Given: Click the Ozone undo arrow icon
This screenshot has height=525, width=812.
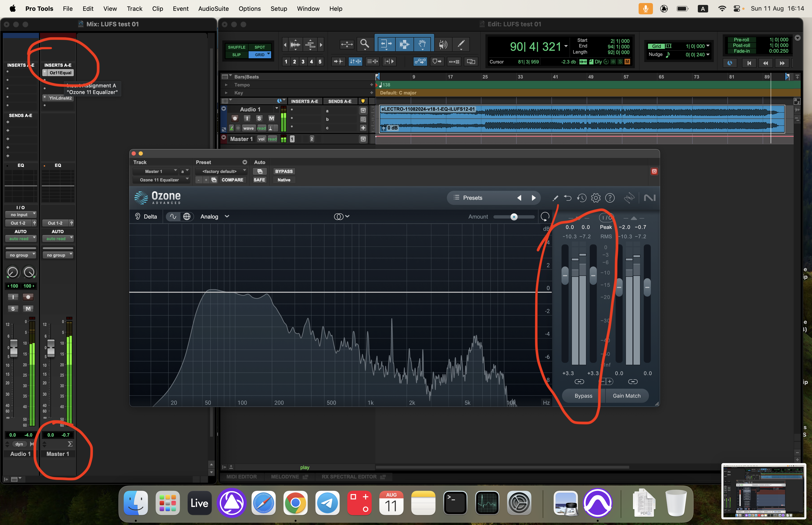Looking at the screenshot, I should [x=568, y=198].
